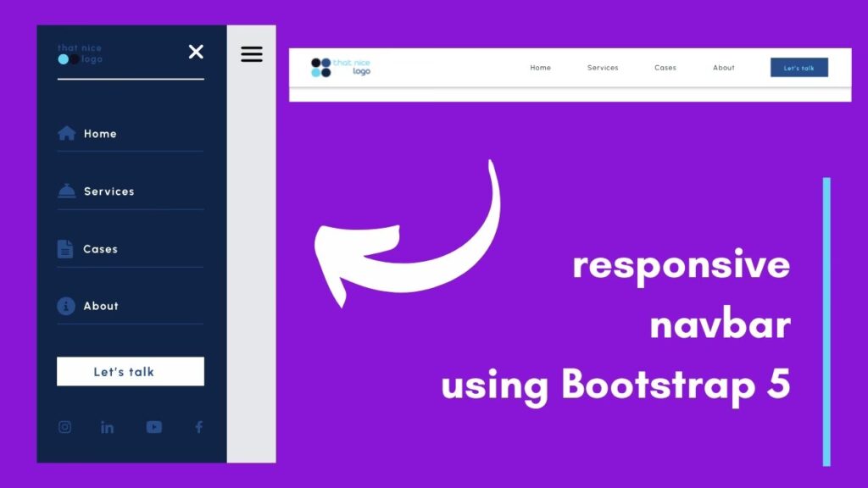868x488 pixels.
Task: Close the sidebar menu with the X
Action: point(196,53)
